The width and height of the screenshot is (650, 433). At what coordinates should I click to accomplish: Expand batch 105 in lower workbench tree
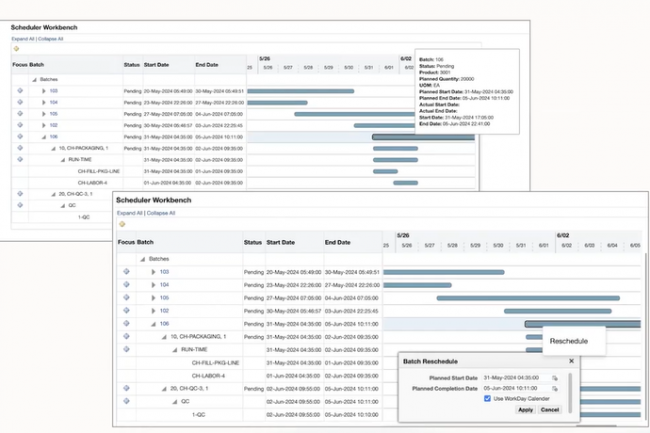coord(153,297)
